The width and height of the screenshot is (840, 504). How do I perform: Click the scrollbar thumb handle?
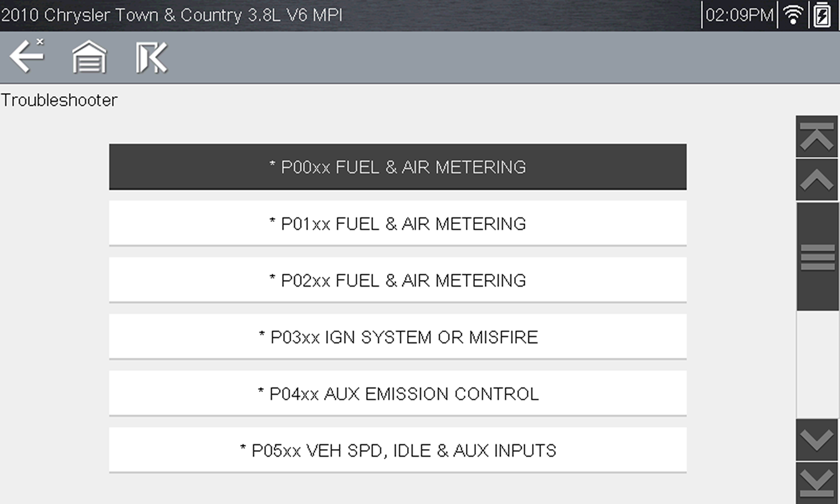pos(817,256)
